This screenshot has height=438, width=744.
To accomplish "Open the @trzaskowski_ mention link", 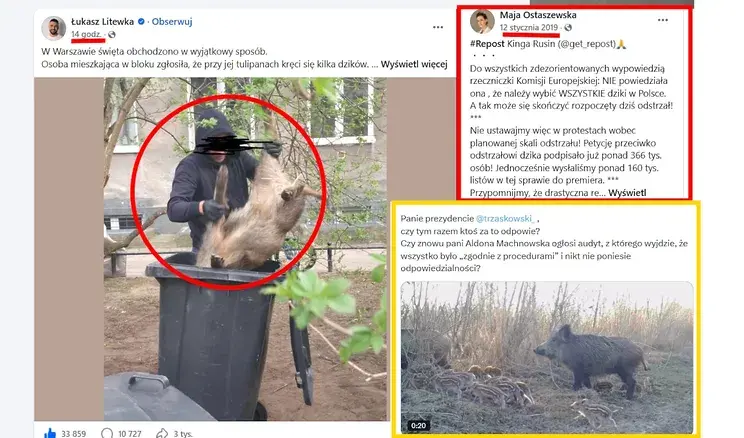I will 505,218.
